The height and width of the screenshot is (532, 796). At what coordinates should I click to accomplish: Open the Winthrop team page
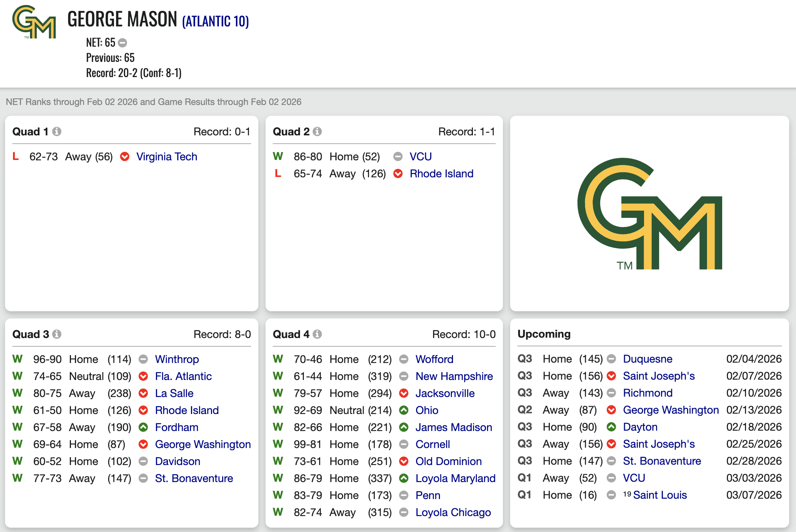click(x=177, y=359)
